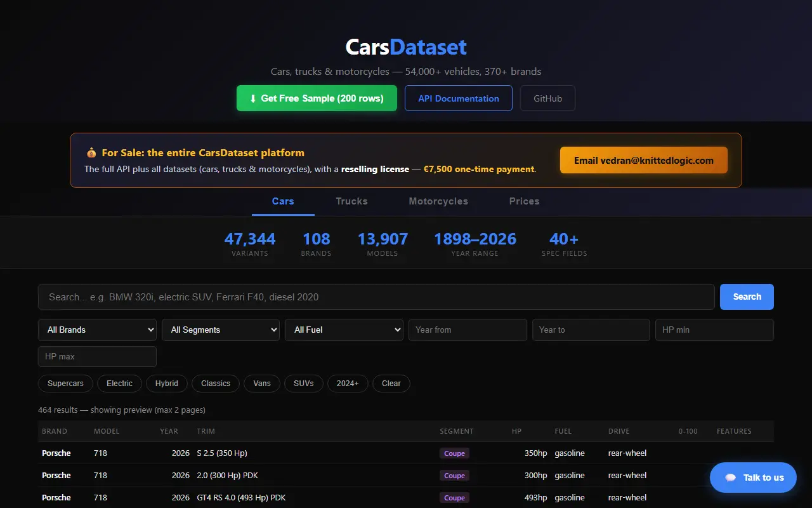Screen dimensions: 812x508
Task: Click the SEGMENT column header
Action: tap(457, 431)
